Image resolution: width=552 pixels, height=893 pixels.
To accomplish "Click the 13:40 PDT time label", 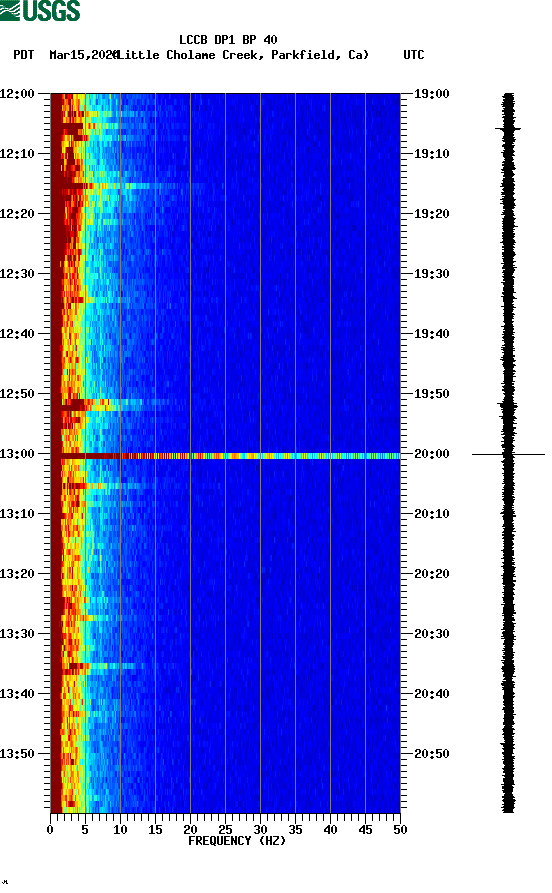I will (18, 694).
